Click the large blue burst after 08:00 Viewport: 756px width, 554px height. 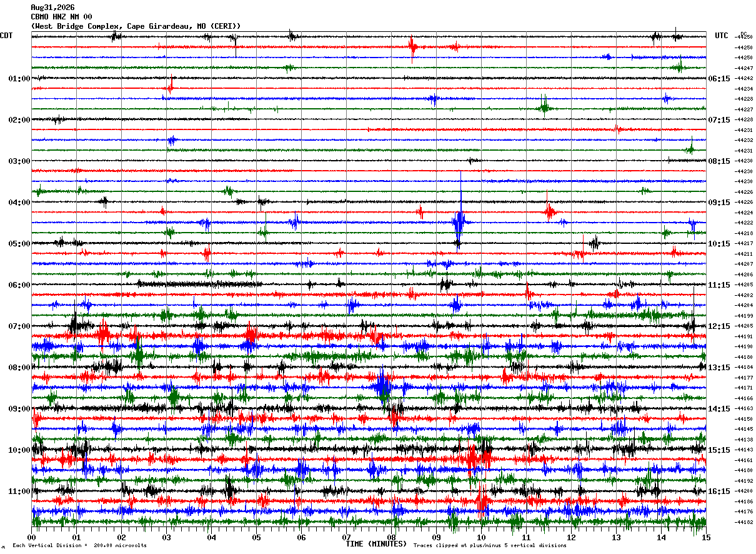[x=382, y=388]
